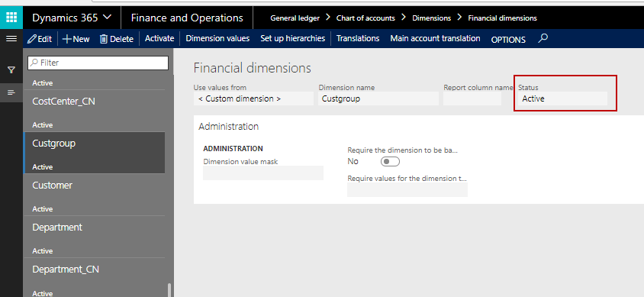Viewport: 644px width, 297px height.
Task: Click Require values for the dimension field
Action: pyautogui.click(x=407, y=190)
